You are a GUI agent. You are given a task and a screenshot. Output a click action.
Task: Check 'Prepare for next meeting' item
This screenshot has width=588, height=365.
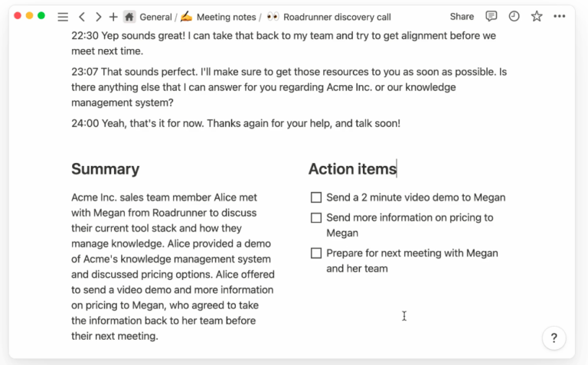point(316,253)
